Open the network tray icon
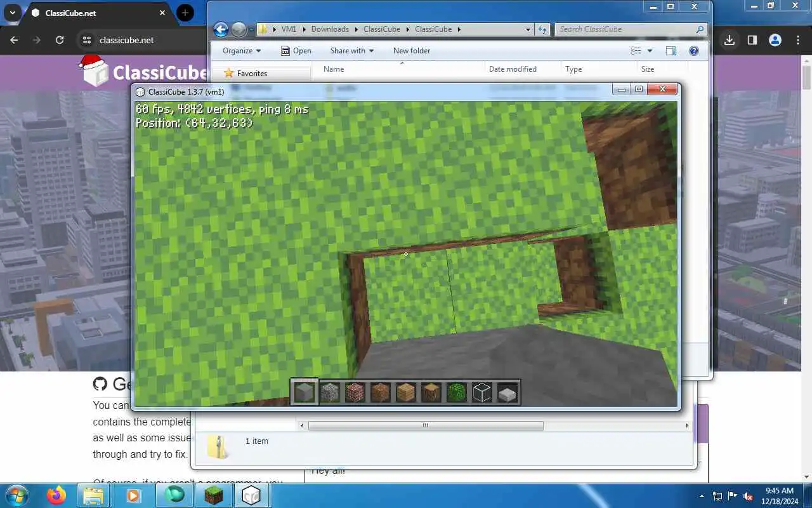Screen dimensions: 812x508 (x=717, y=496)
